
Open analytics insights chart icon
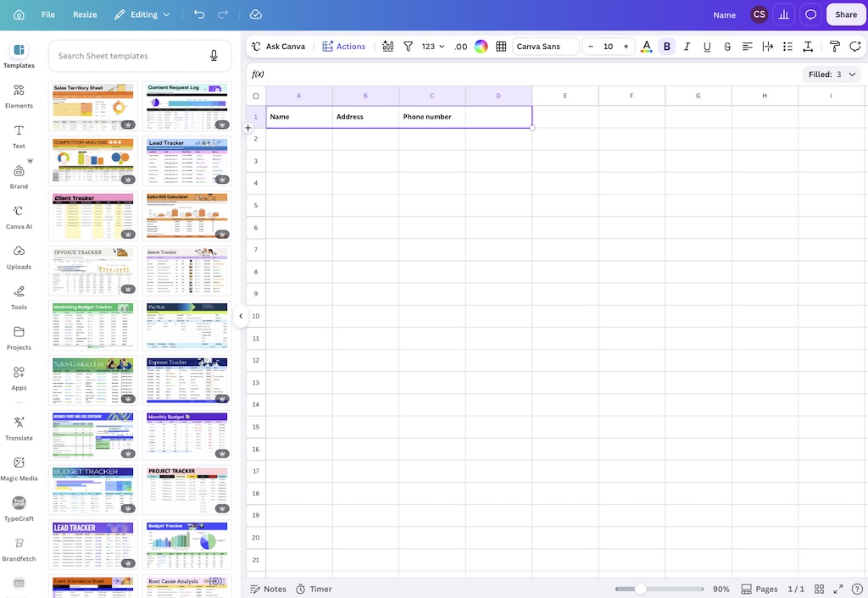click(x=784, y=15)
